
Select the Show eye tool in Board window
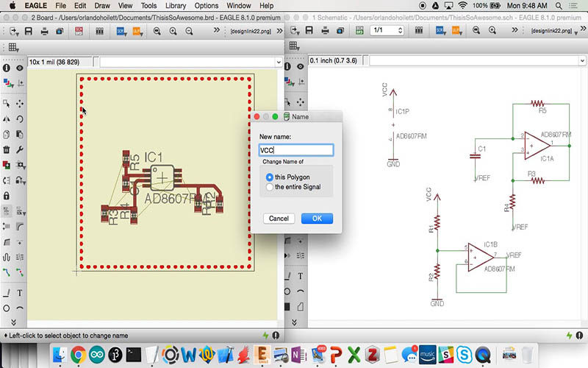click(x=20, y=68)
